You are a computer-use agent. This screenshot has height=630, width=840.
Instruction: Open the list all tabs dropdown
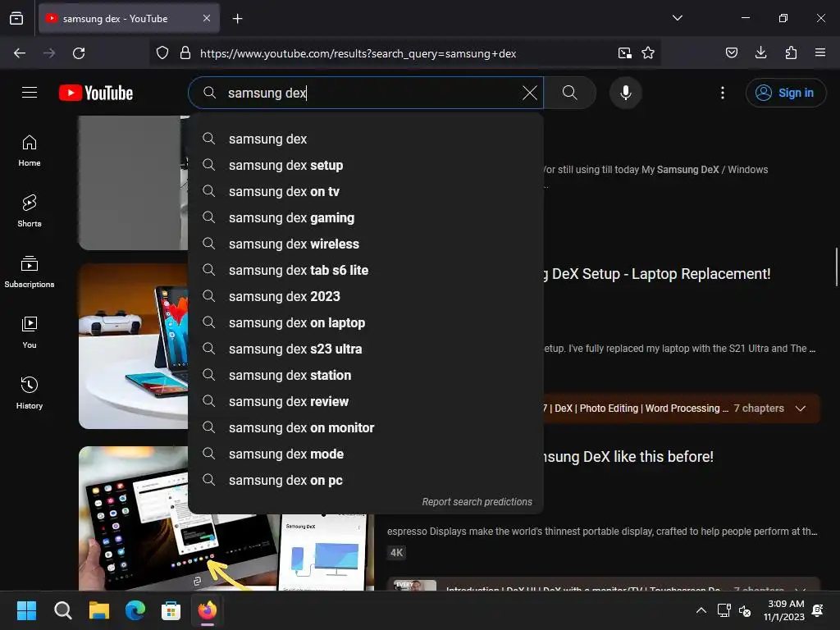[x=677, y=18]
